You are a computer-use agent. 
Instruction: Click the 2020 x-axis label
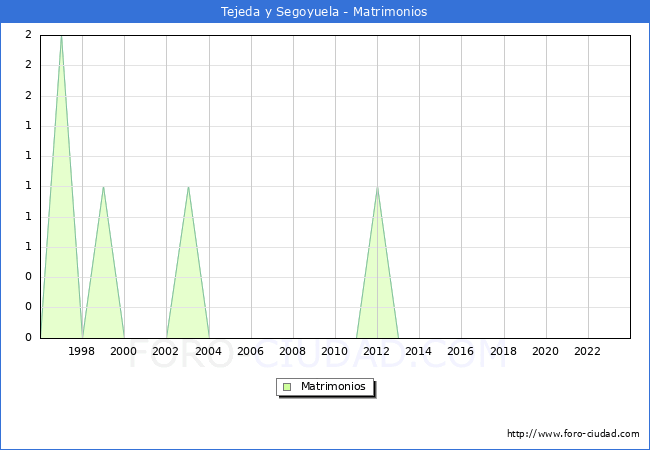point(545,351)
